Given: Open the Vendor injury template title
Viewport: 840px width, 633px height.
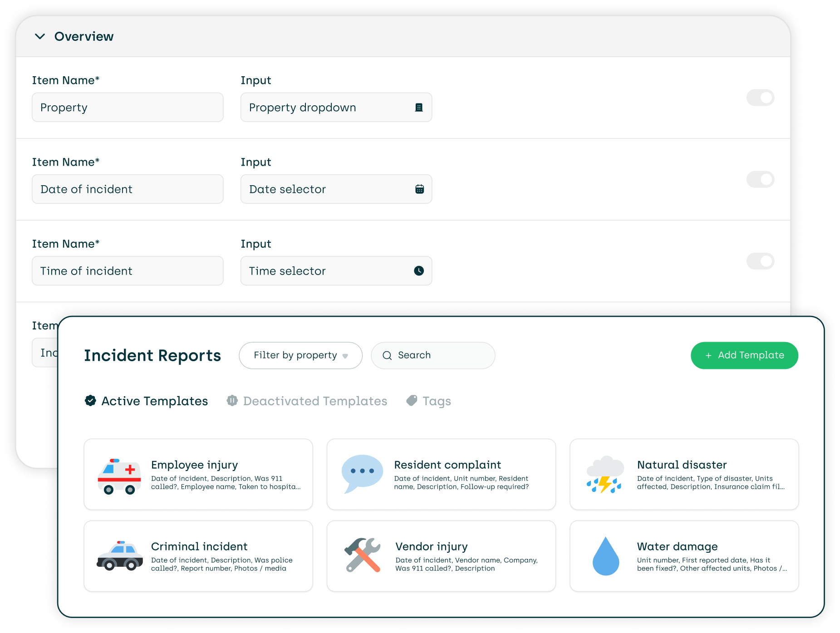Looking at the screenshot, I should pyautogui.click(x=431, y=546).
